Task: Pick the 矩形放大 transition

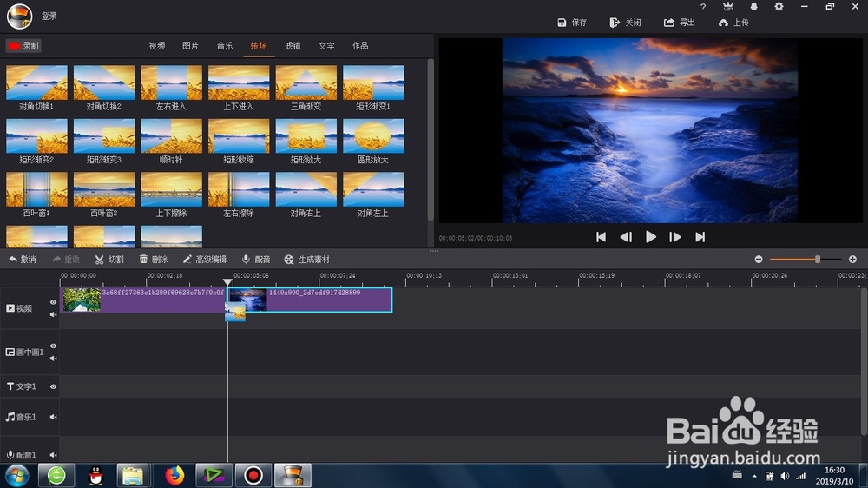Action: pyautogui.click(x=306, y=136)
